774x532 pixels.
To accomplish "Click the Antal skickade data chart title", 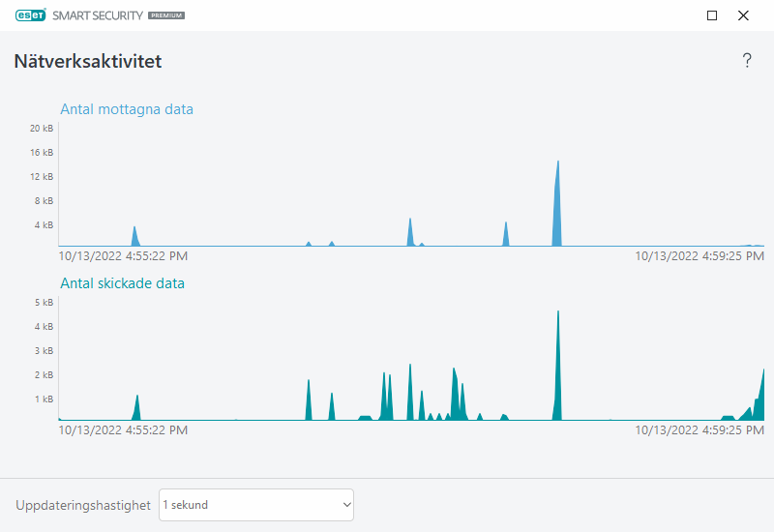I will click(122, 283).
